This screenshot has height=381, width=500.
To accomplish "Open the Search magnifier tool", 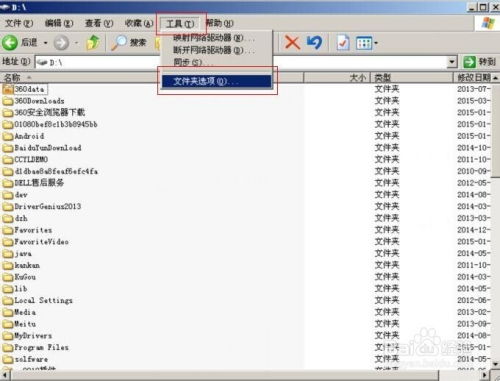I will tap(119, 43).
